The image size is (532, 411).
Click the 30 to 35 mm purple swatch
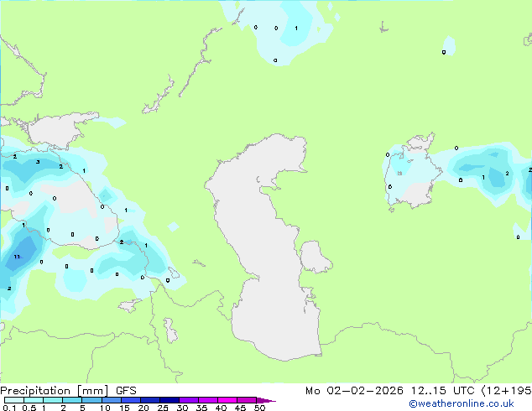189,400
